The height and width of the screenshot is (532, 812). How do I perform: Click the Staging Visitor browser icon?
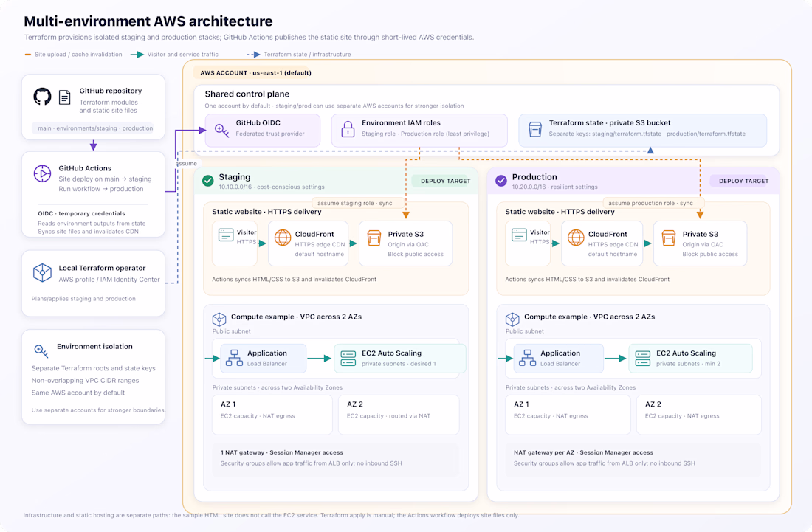(x=226, y=235)
